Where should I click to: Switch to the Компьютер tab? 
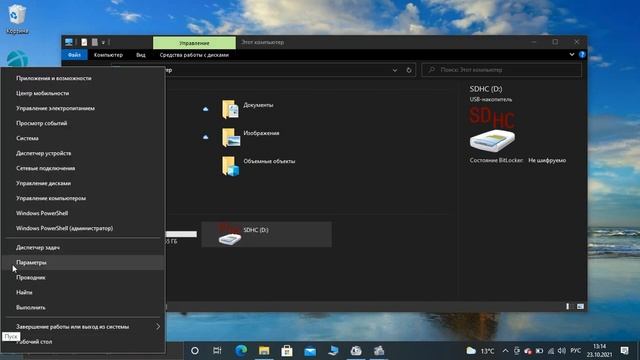pyautogui.click(x=108, y=55)
